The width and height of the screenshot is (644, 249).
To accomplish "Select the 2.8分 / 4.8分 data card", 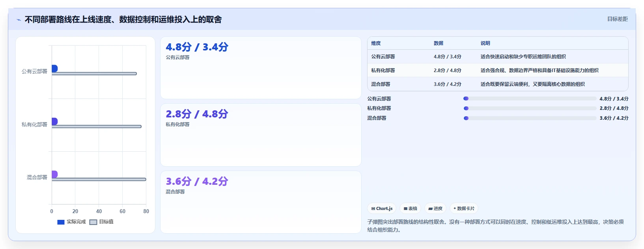I will (261, 135).
